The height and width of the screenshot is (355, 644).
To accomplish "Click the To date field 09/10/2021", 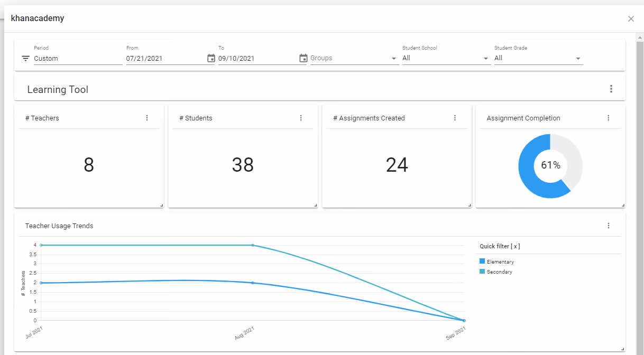I will (257, 58).
